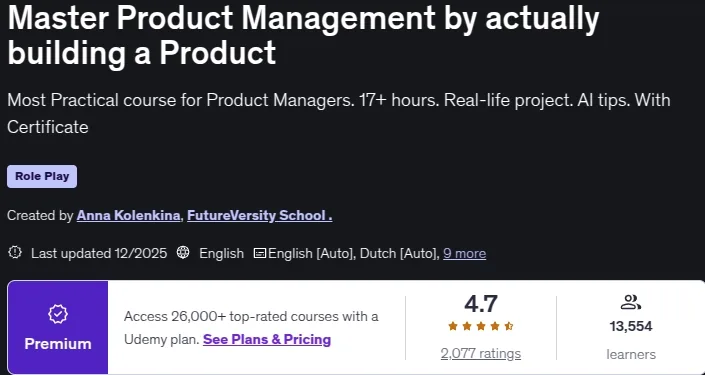Click the Role Play badge
The width and height of the screenshot is (705, 375).
(x=42, y=176)
